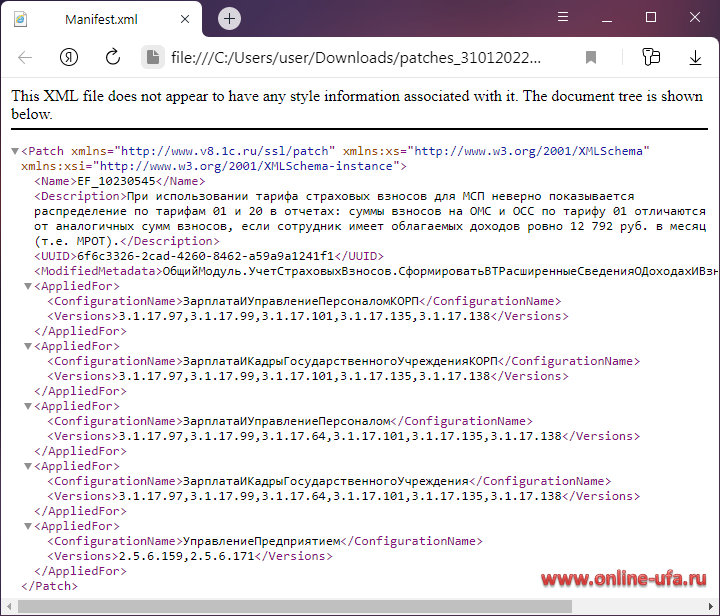Open a new tab with plus button
The width and height of the screenshot is (720, 616).
tap(230, 19)
